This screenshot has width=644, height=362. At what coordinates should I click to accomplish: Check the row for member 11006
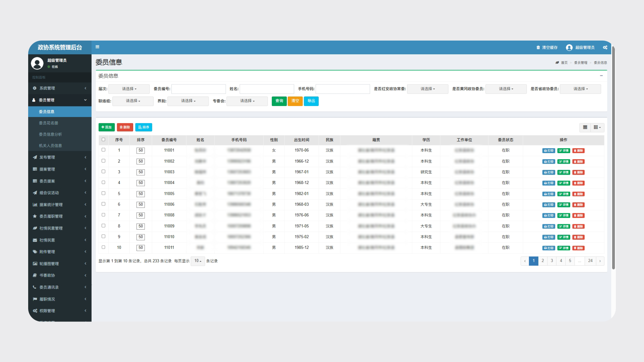click(103, 204)
